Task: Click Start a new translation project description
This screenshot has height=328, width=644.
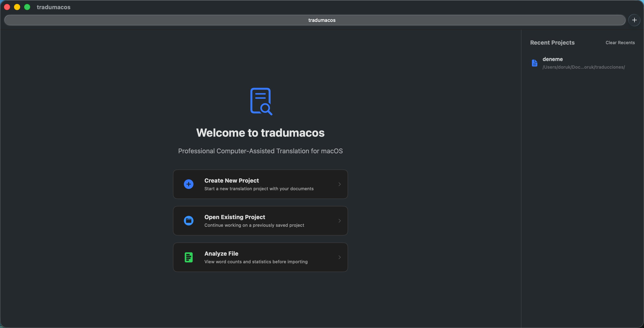Action: [x=259, y=189]
